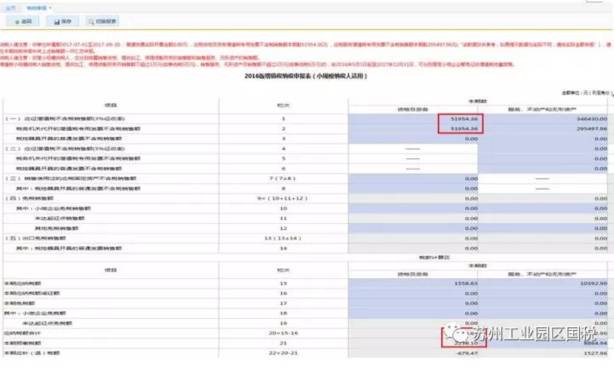Select the second open tab label

click(36, 8)
